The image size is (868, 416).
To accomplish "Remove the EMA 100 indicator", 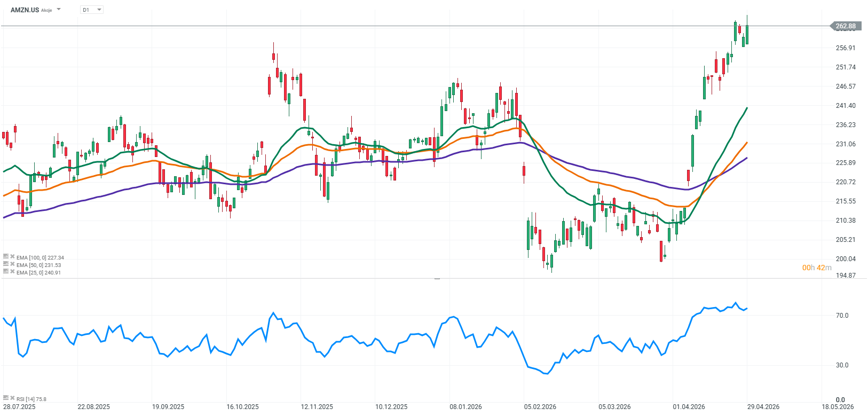I will [12, 257].
